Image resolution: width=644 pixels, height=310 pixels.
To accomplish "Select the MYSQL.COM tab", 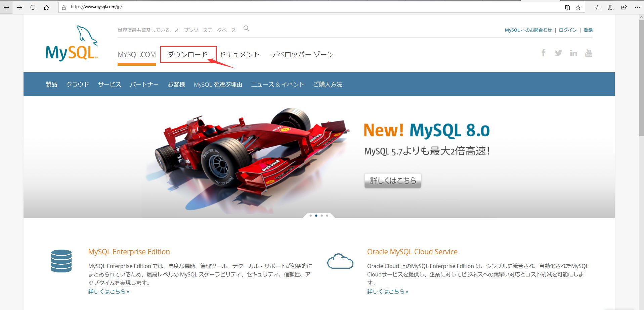I will [137, 54].
